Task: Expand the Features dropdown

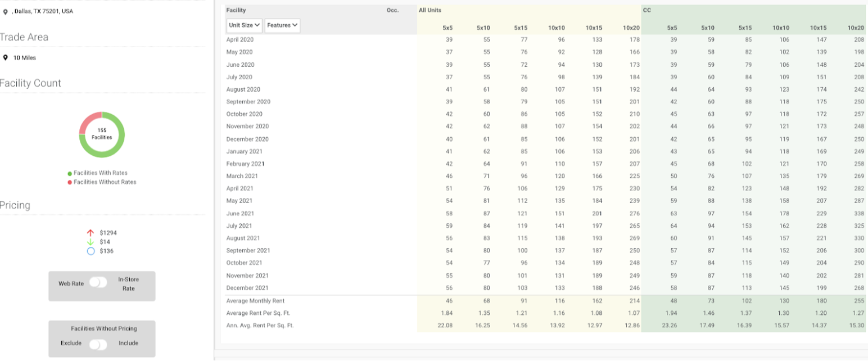Action: tap(282, 25)
